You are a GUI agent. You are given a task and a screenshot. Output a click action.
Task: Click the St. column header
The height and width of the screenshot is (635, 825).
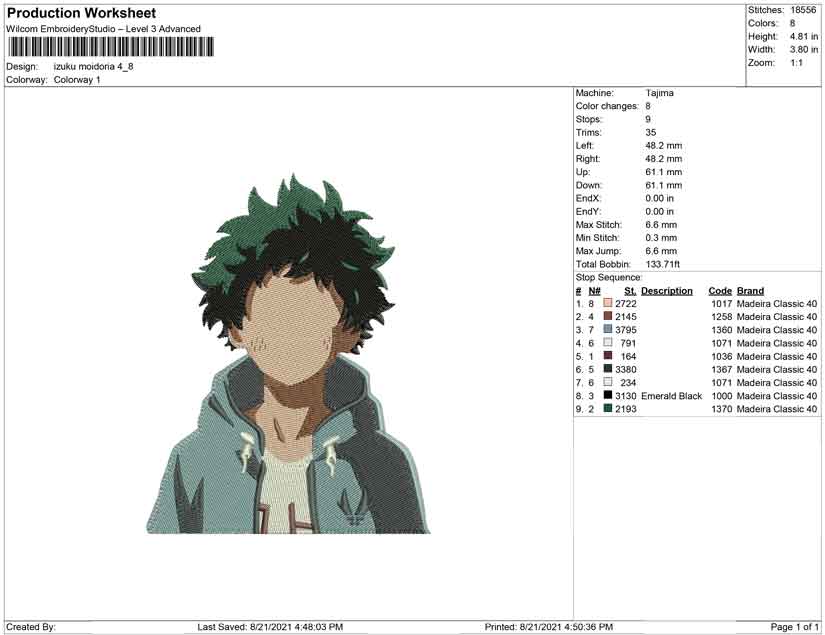coord(630,291)
